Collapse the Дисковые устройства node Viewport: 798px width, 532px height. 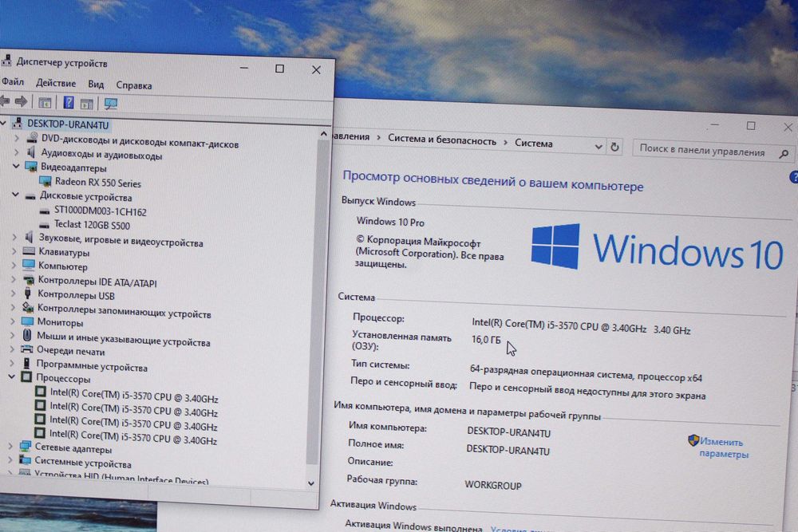pos(16,195)
